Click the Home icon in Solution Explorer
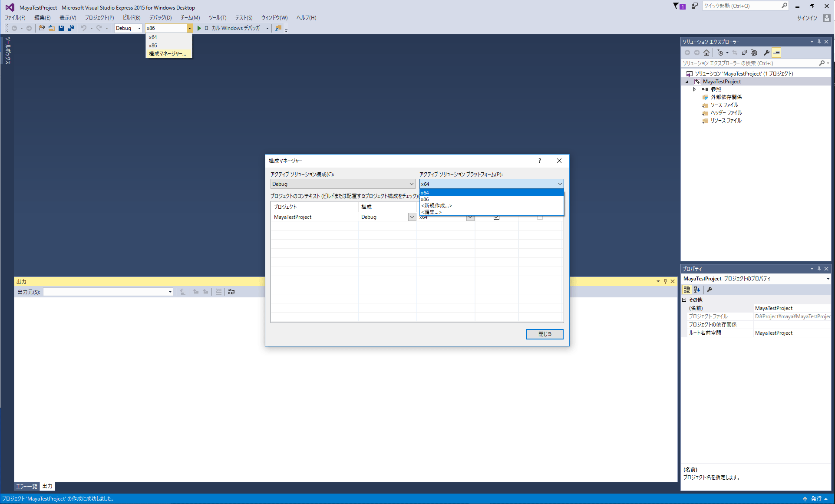This screenshot has height=504, width=835. click(x=706, y=53)
